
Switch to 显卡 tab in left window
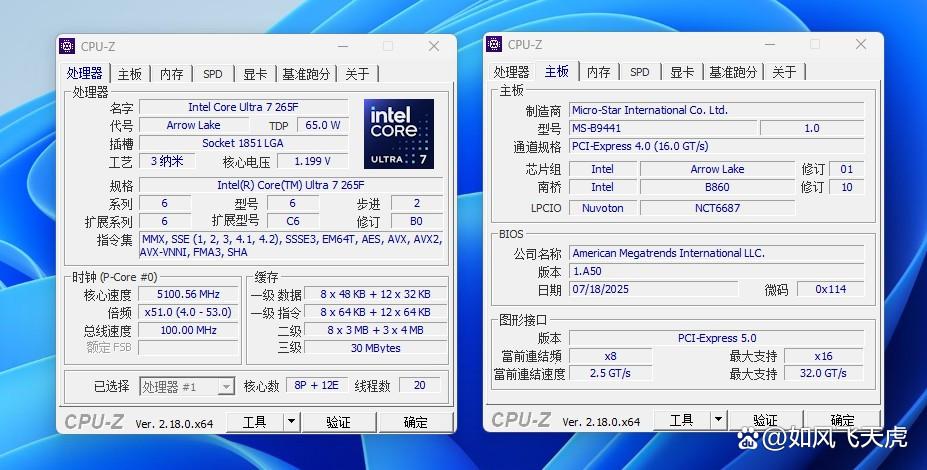[x=255, y=74]
